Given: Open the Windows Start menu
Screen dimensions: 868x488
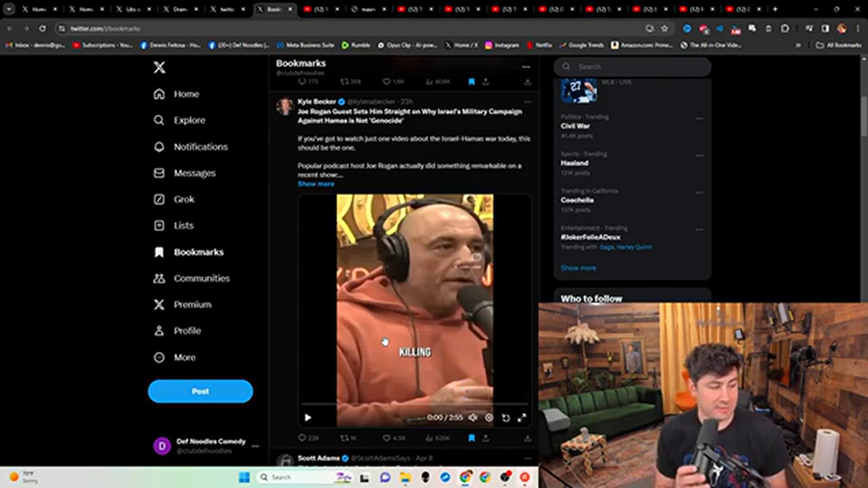Looking at the screenshot, I should coord(244,477).
